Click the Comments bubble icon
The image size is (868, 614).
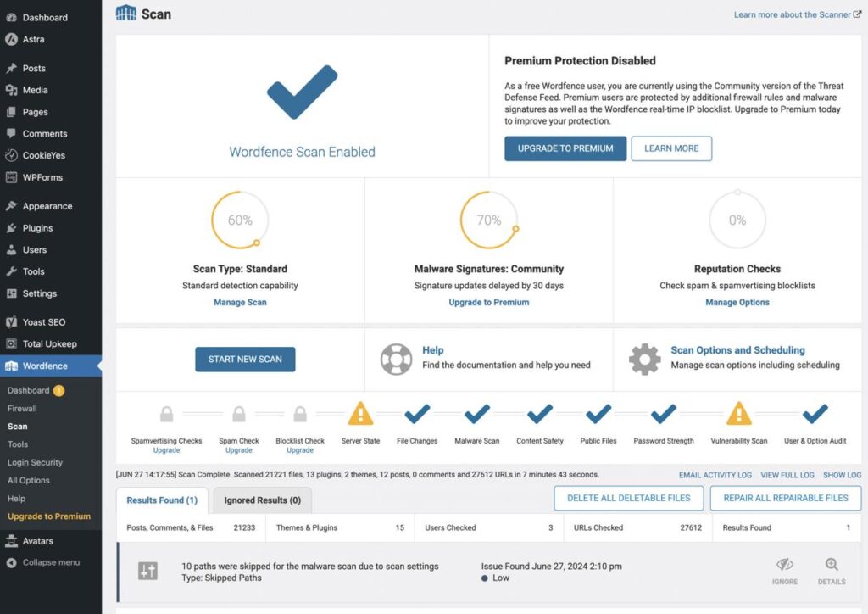[x=11, y=133]
